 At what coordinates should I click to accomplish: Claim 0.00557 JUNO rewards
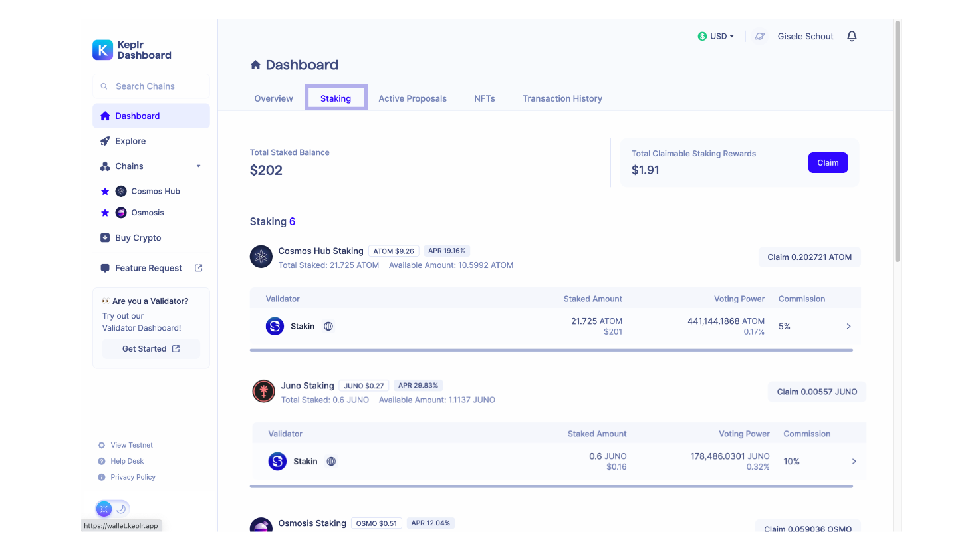click(817, 392)
